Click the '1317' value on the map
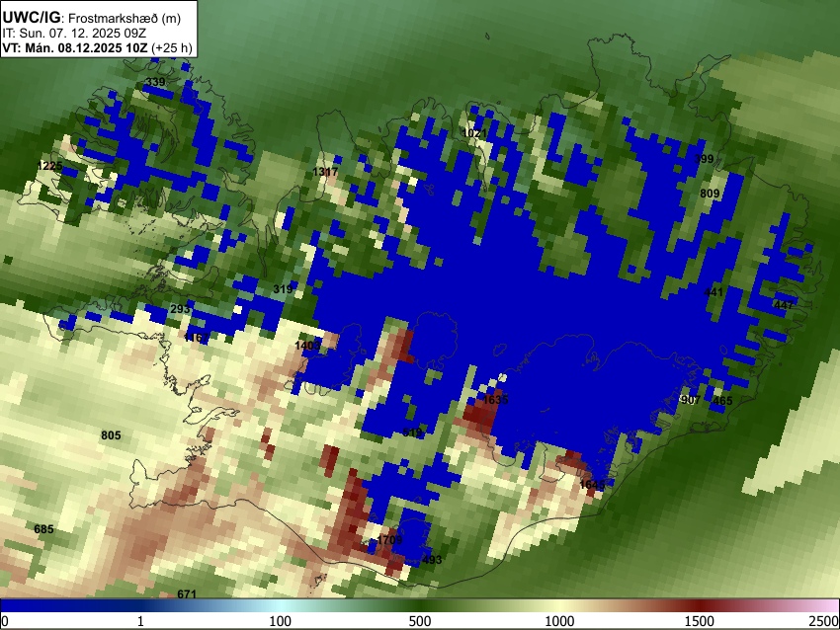The width and height of the screenshot is (840, 630). pos(325,172)
